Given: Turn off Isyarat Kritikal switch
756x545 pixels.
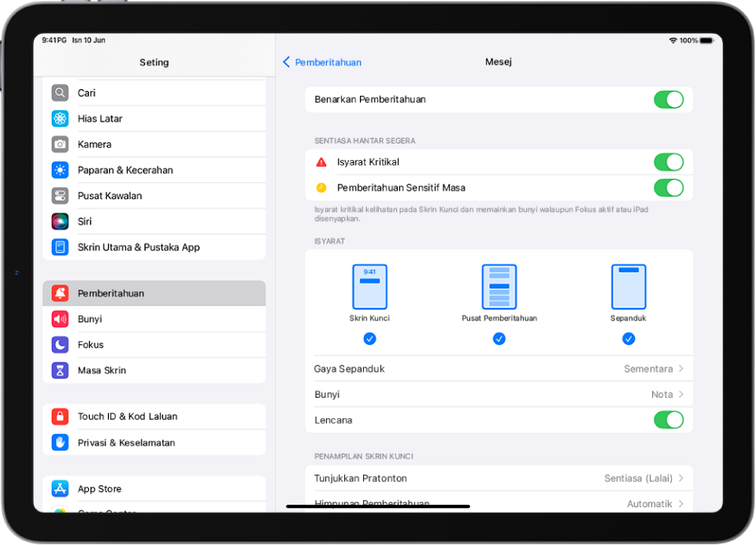Looking at the screenshot, I should [669, 162].
